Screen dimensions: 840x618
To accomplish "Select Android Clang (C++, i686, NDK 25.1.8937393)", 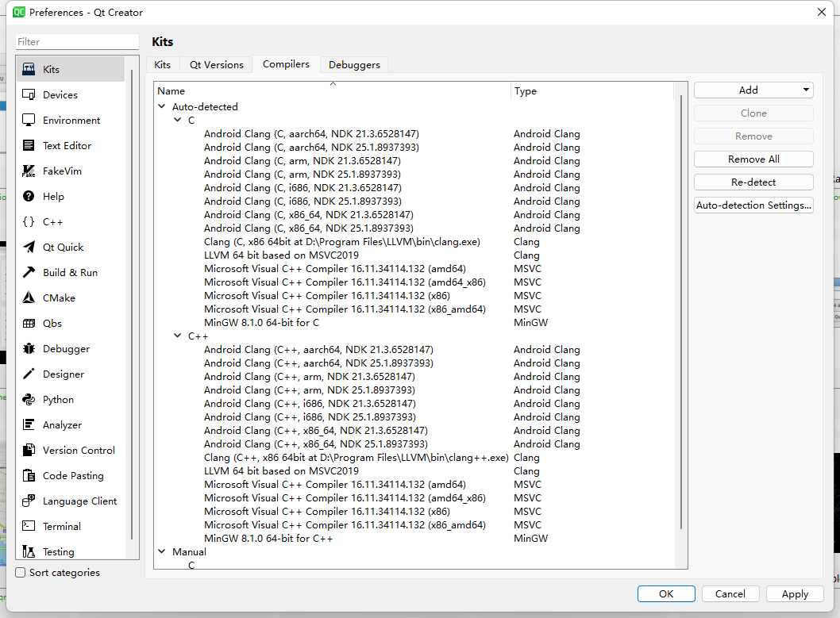I will pyautogui.click(x=310, y=416).
